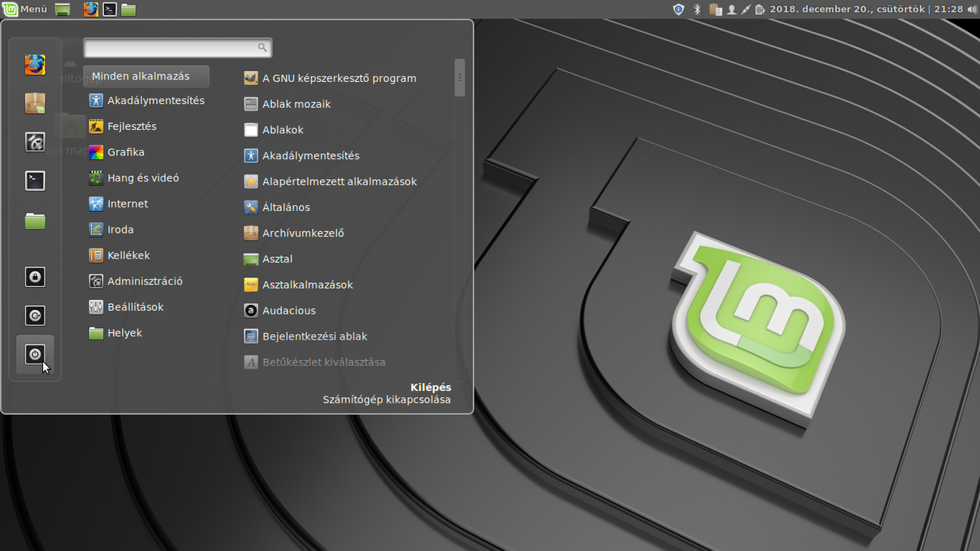This screenshot has height=551, width=980.
Task: Click the Kilépés power icon
Action: 34,354
